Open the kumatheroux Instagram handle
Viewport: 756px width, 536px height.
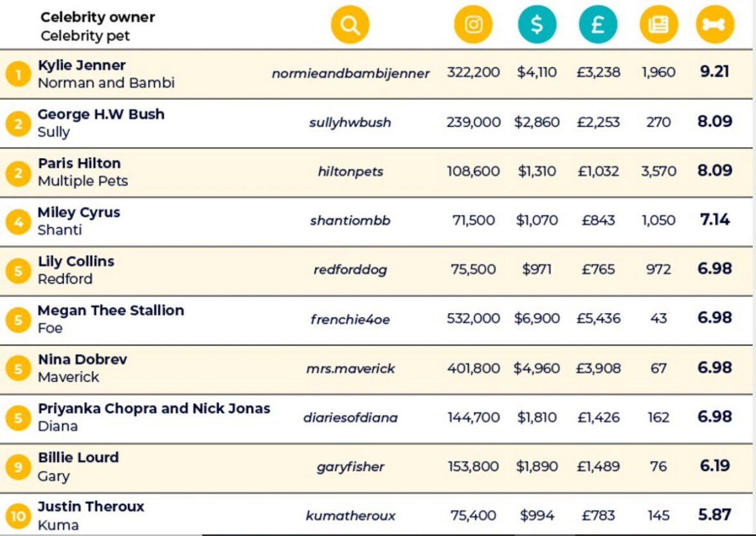tap(350, 515)
